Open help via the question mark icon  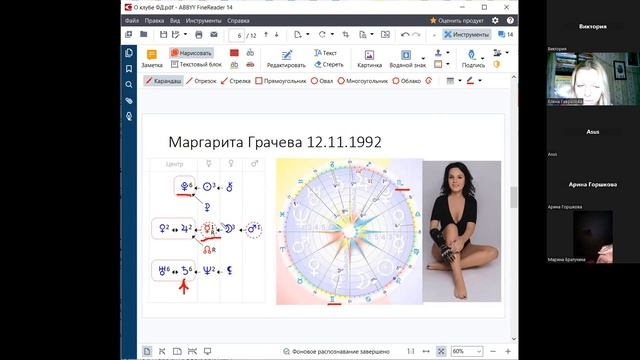pos(510,20)
